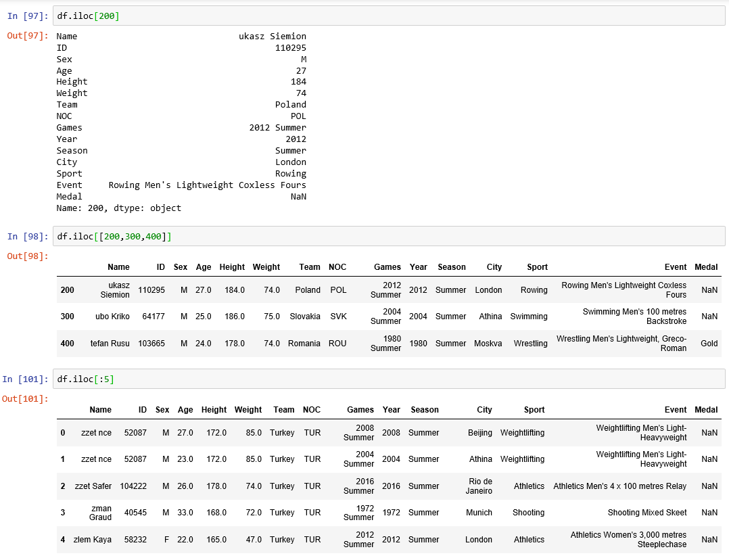Click the In [97] prompt label
Screen dimensions: 729x560
[x=28, y=16]
